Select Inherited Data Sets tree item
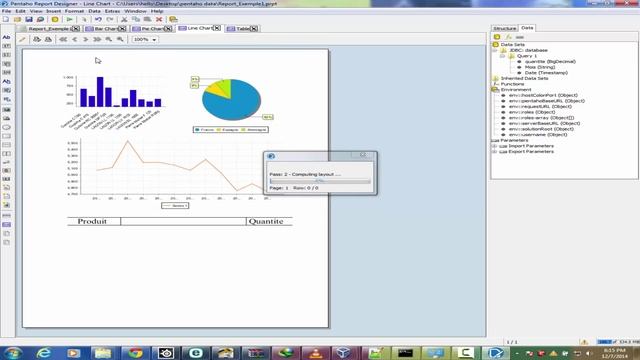Image resolution: width=640 pixels, height=360 pixels. pyautogui.click(x=524, y=78)
